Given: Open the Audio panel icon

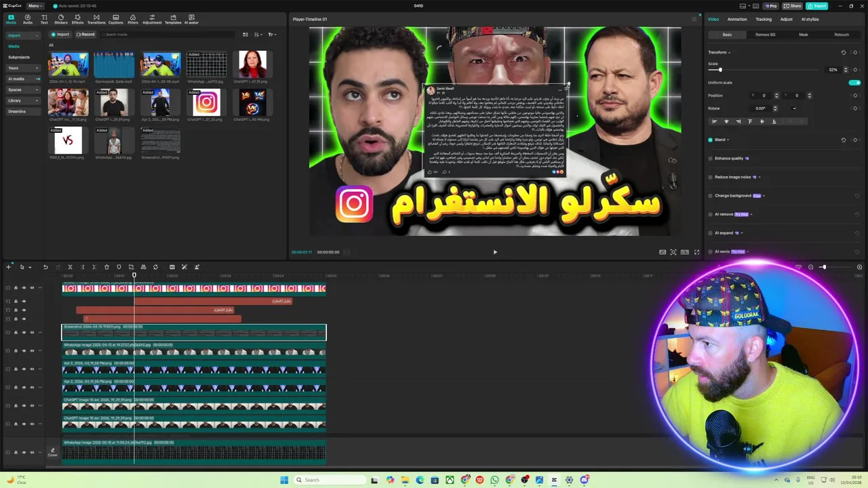Looking at the screenshot, I should (x=28, y=19).
